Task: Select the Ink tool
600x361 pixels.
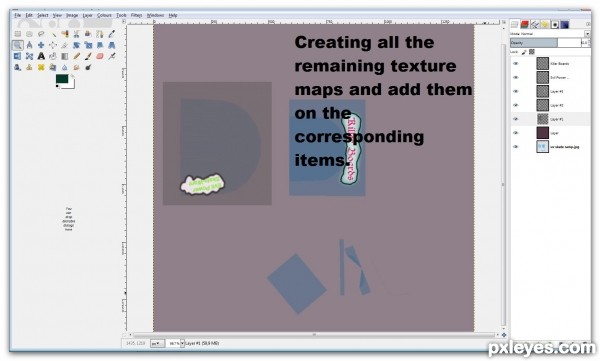Action: click(x=18, y=67)
